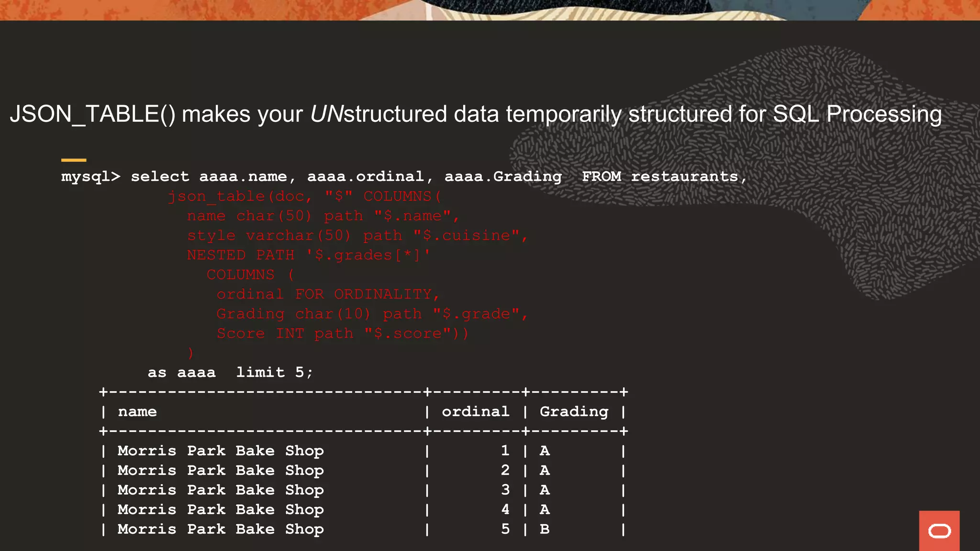Click 'FROM restaurants,' in the query

pos(665,176)
